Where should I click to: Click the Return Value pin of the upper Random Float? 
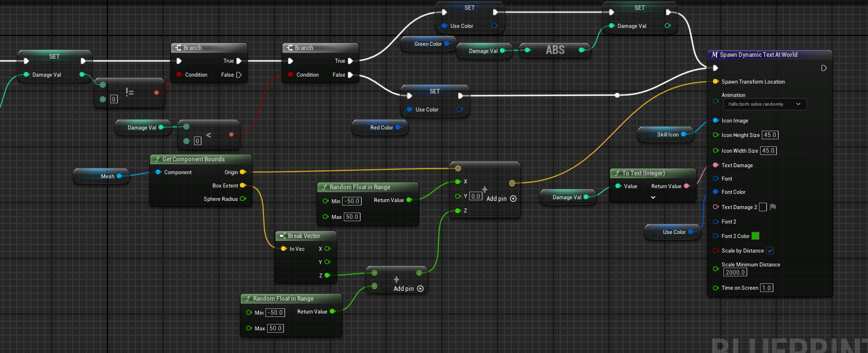409,200
